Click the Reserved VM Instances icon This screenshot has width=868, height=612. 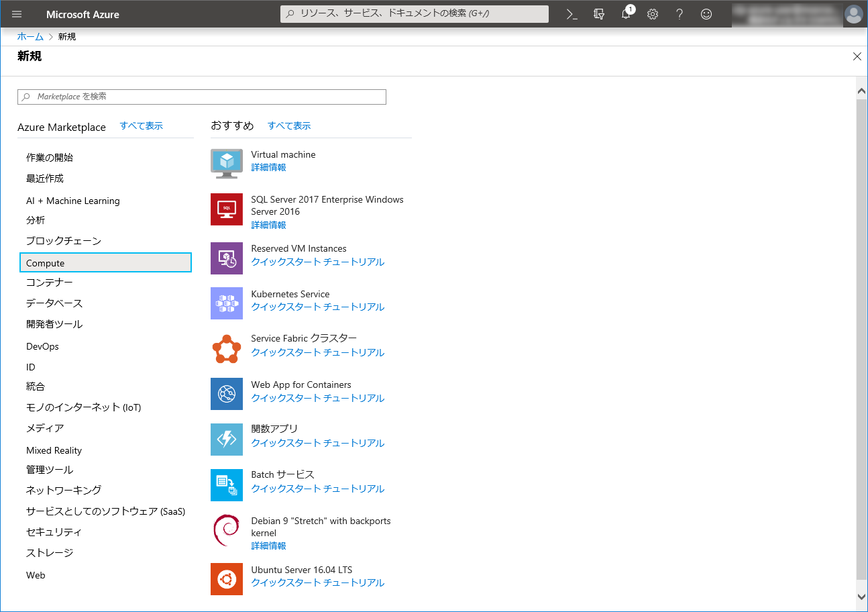[x=226, y=258]
